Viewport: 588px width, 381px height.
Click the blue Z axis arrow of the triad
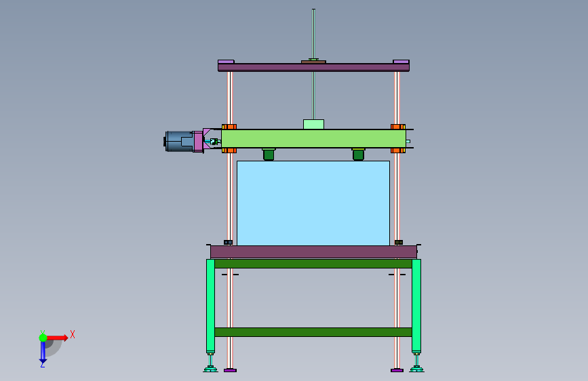coord(43,353)
